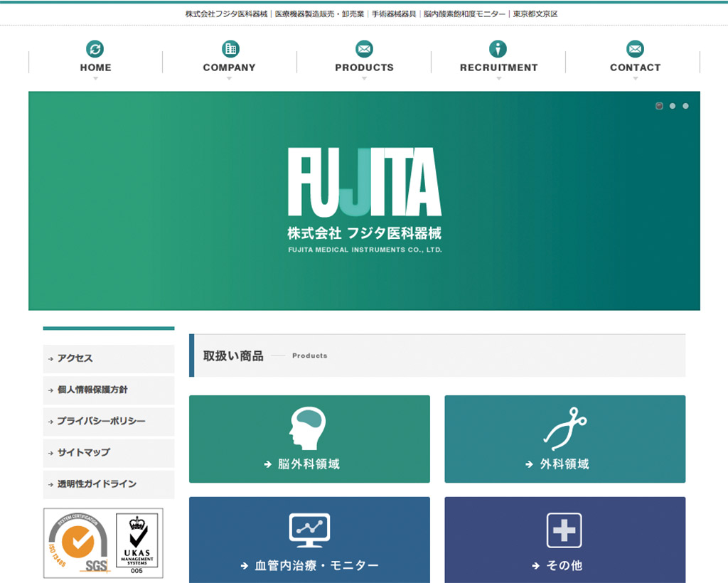728x583 pixels.
Task: Click the HOME refresh-arrows icon
Action: 95,49
